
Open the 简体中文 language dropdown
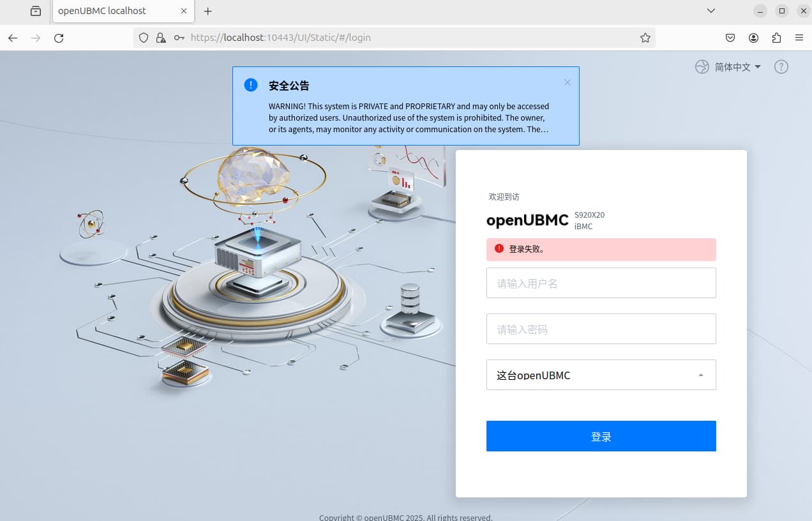tap(728, 67)
